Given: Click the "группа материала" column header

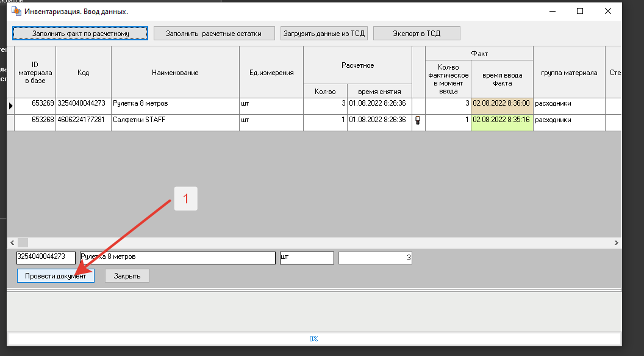Looking at the screenshot, I should (x=568, y=73).
